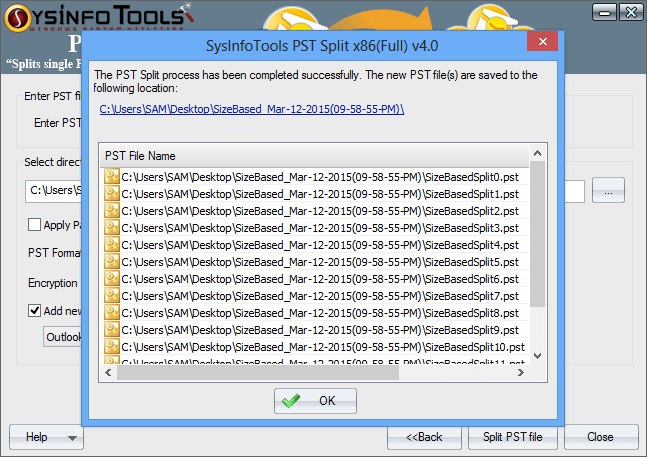Click the <<Back button in main window
This screenshot has width=647, height=457.
coord(424,437)
